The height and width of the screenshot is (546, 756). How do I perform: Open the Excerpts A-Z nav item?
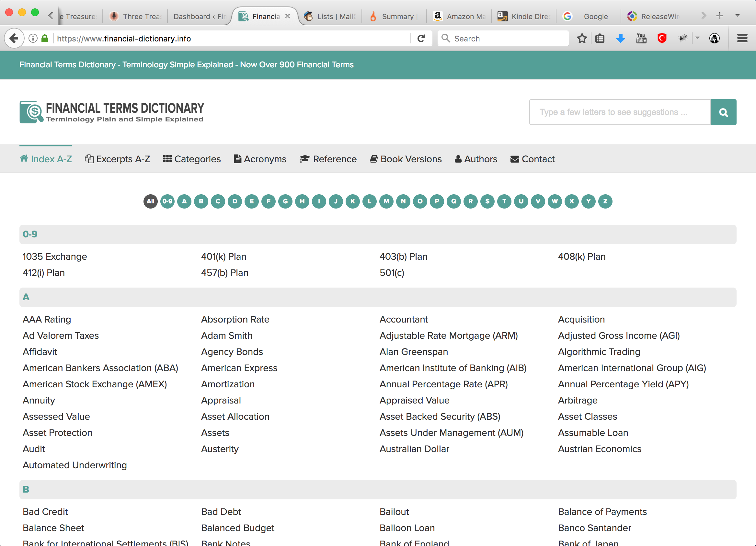(117, 159)
